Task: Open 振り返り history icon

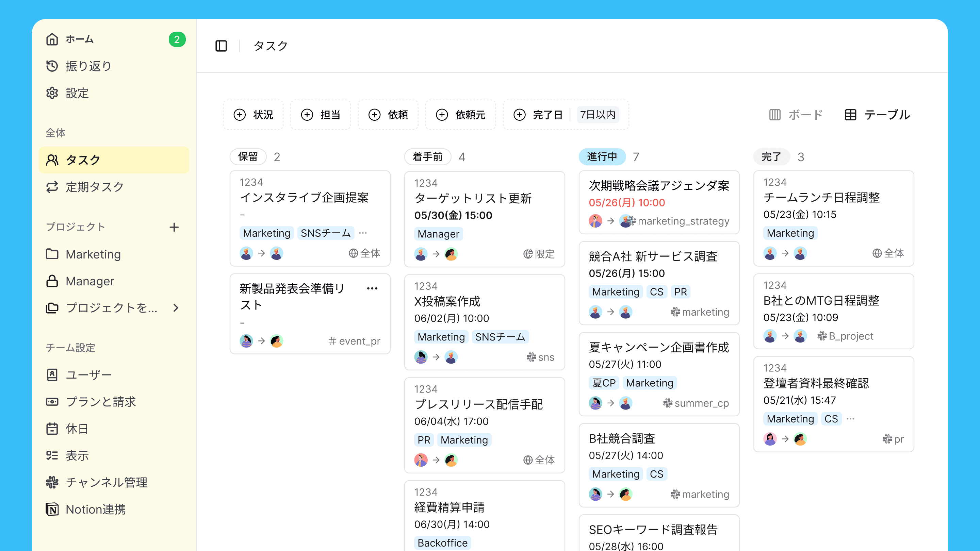Action: click(x=52, y=66)
